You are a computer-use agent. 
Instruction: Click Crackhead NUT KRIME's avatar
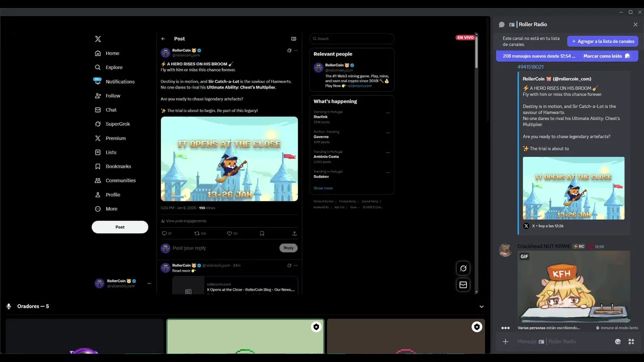[x=505, y=250]
